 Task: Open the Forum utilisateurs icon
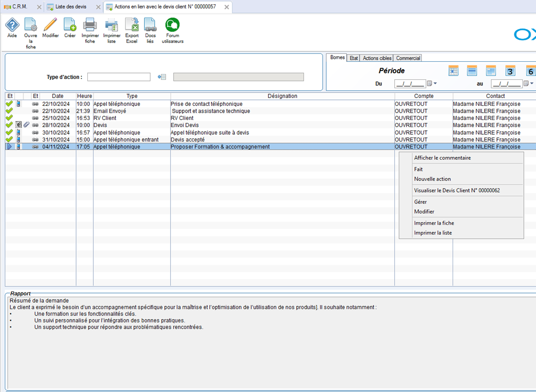pos(172,25)
